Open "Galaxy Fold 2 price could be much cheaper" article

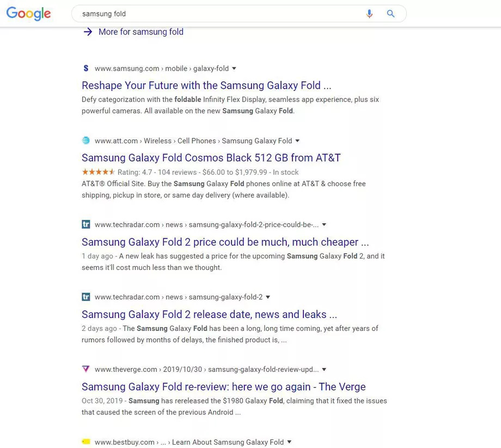click(225, 242)
